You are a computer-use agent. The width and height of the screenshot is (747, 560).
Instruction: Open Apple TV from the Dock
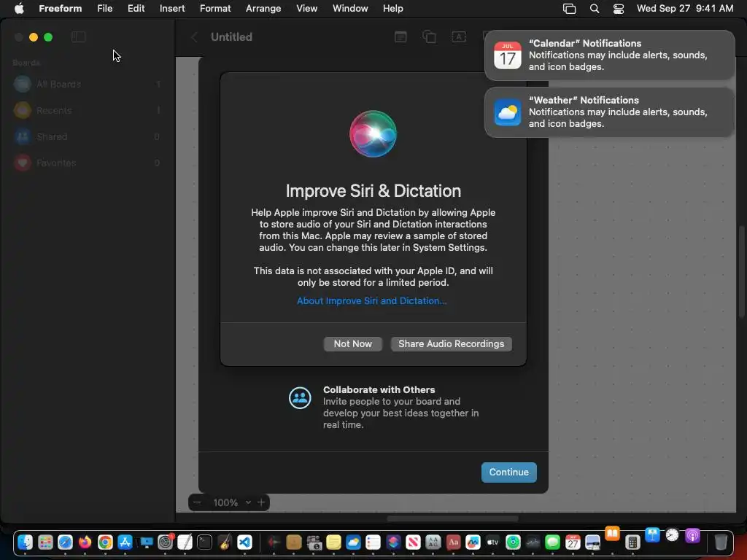(492, 542)
